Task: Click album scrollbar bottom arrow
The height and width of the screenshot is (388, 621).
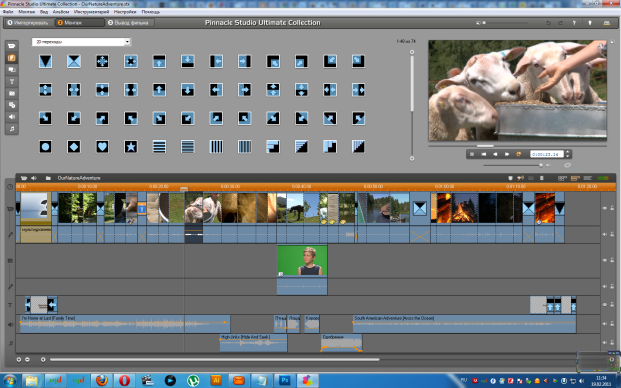Action: coord(412,158)
